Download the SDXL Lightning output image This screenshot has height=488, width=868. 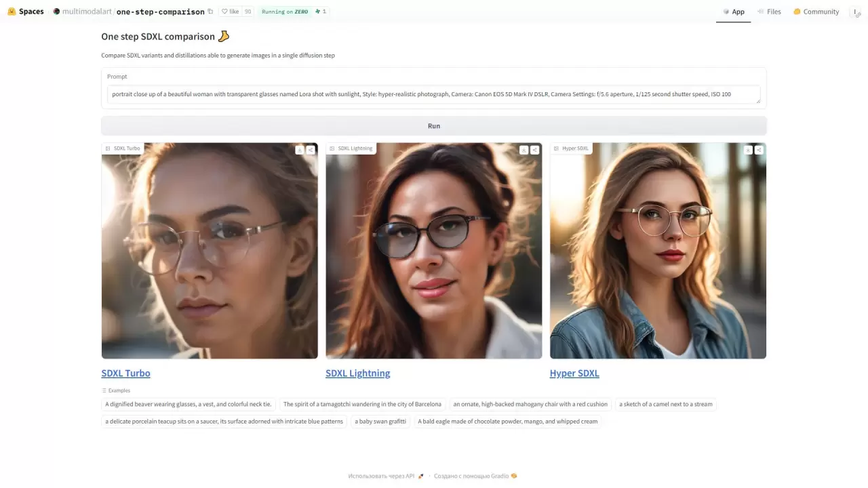point(524,150)
